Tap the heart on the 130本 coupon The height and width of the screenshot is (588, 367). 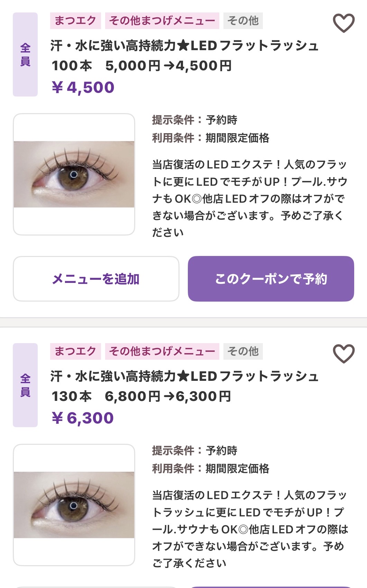[343, 353]
